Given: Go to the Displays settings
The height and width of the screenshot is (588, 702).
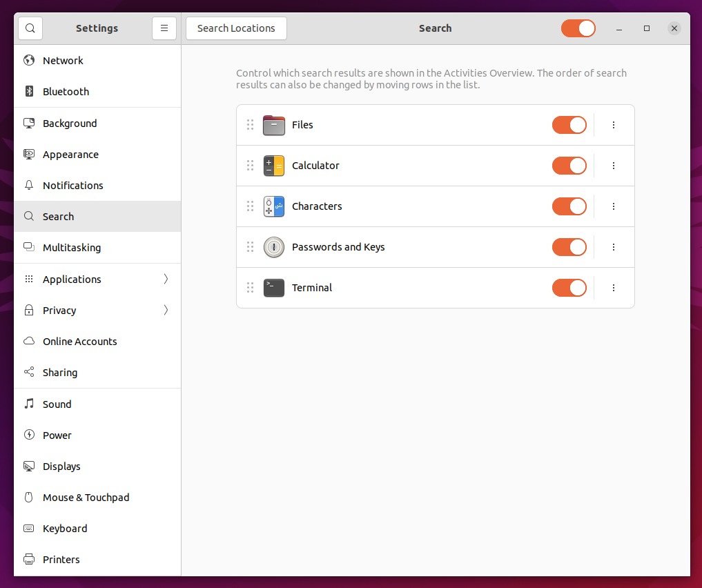Looking at the screenshot, I should click(63, 466).
